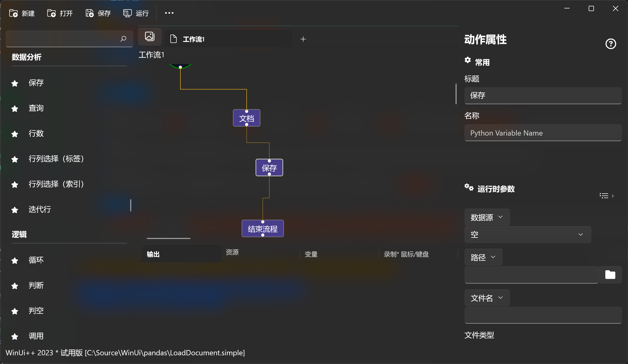Expand the 数据源 dropdown button

coord(487,217)
